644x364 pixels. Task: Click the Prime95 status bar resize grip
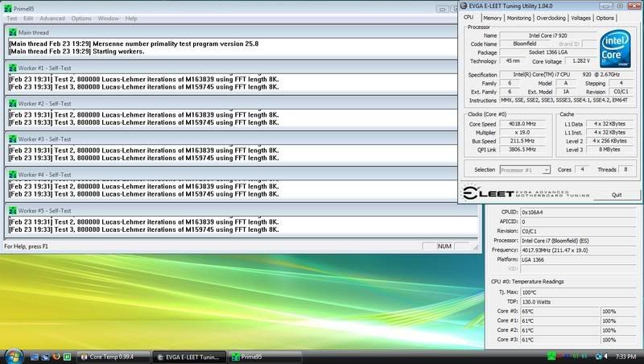pyautogui.click(x=476, y=247)
